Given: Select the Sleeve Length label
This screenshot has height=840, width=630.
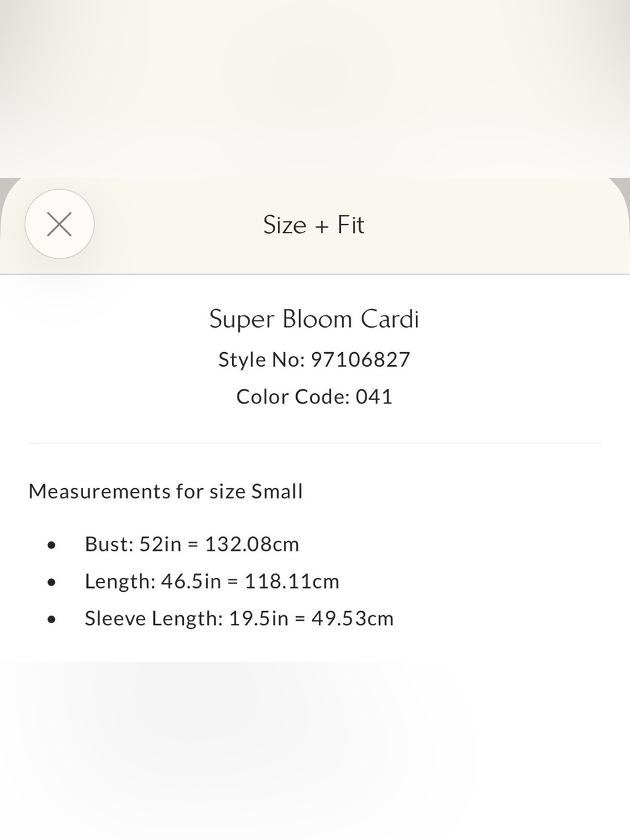Looking at the screenshot, I should pyautogui.click(x=154, y=618).
